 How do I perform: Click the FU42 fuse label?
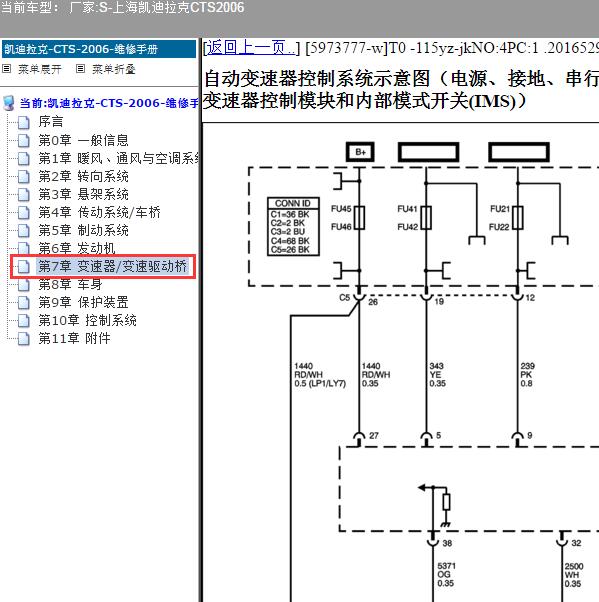point(407,227)
